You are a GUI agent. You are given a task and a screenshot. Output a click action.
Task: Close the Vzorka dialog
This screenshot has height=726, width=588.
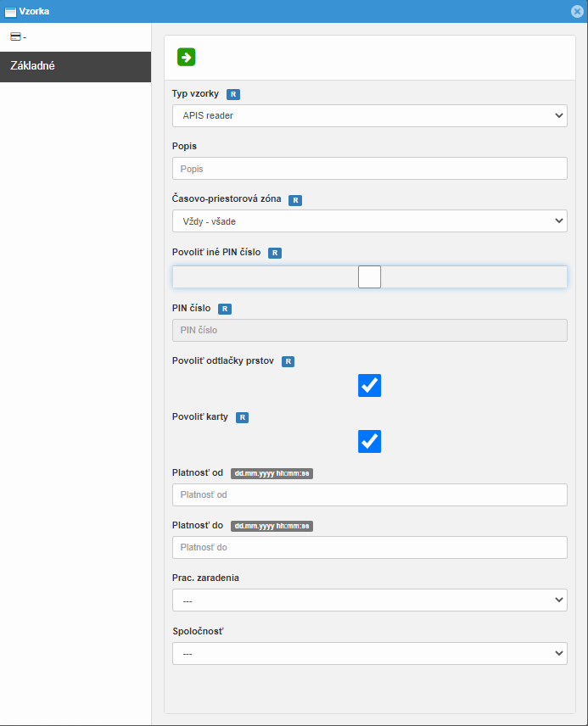coord(577,11)
